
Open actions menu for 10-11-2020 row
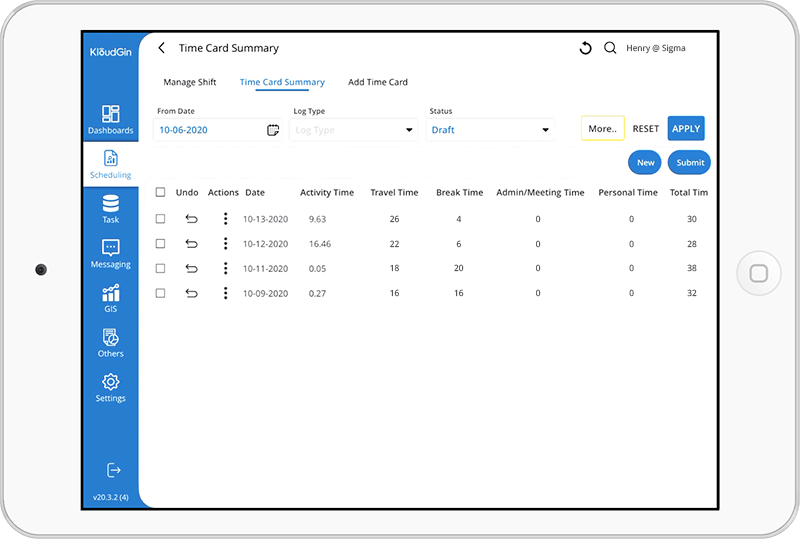point(226,268)
